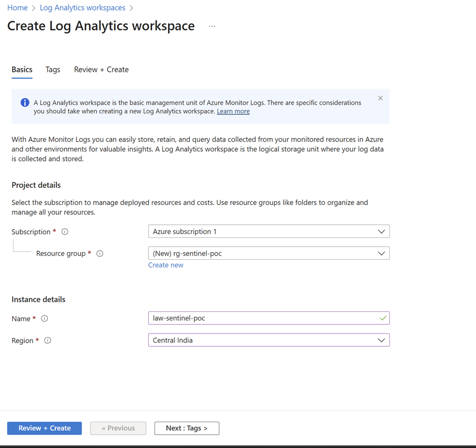Expand the Resource group dropdown

coord(268,253)
